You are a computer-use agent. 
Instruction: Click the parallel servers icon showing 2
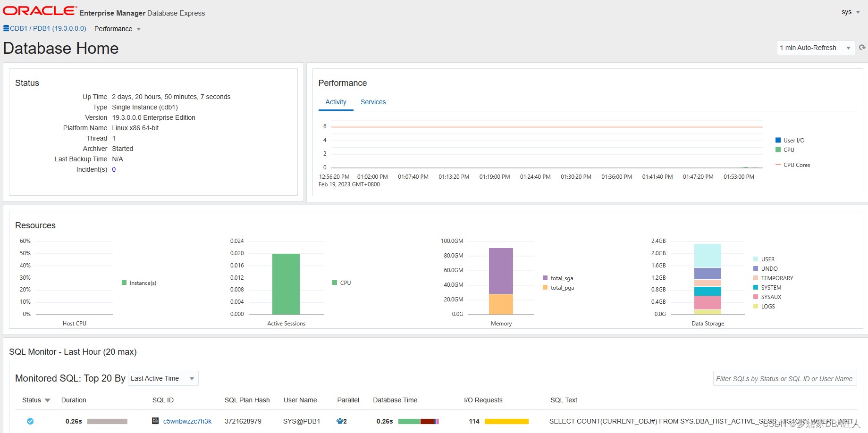click(x=339, y=421)
